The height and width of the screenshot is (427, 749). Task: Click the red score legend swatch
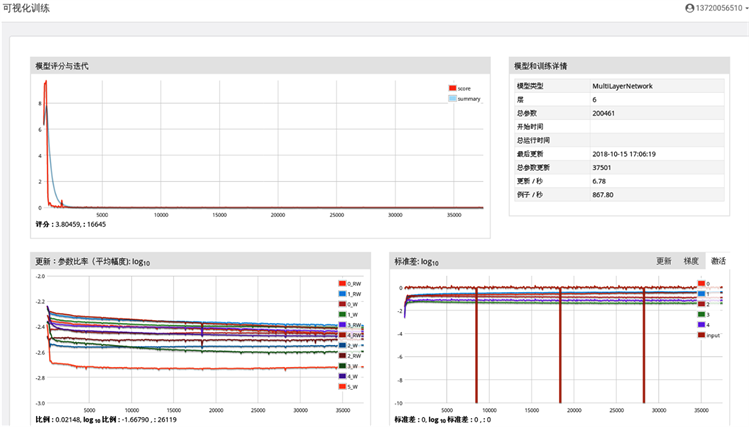pyautogui.click(x=453, y=89)
